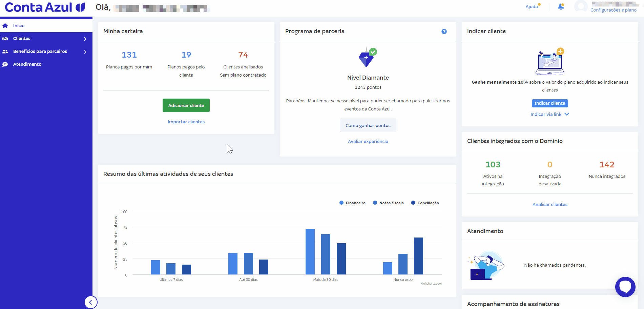Click the Conciliação bar for Nunca usou
The image size is (644, 309).
pos(418,256)
